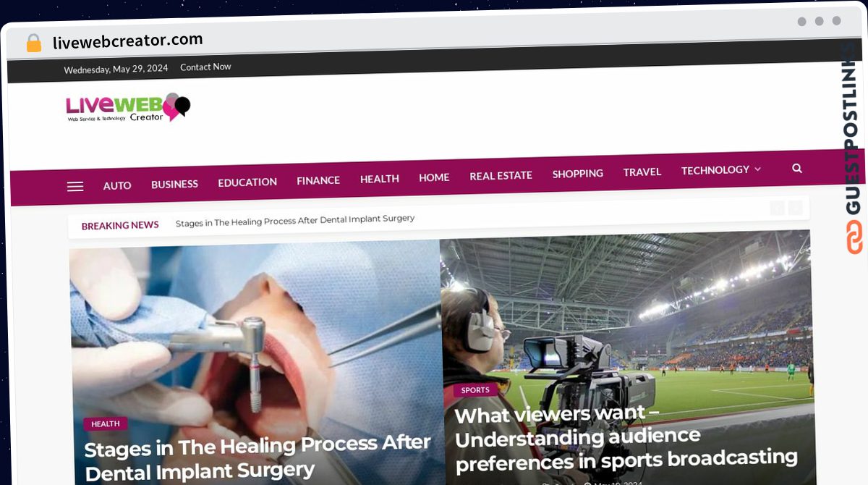Click the padlock icon in address bar
The width and height of the screenshot is (868, 485).
(34, 43)
